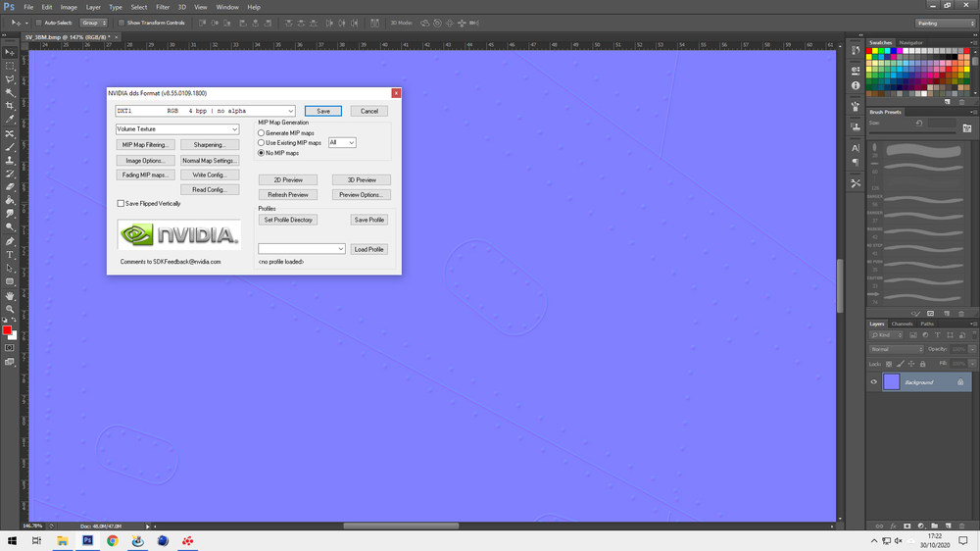Open Normal Map Settings
The width and height of the screenshot is (980, 551).
click(x=210, y=161)
